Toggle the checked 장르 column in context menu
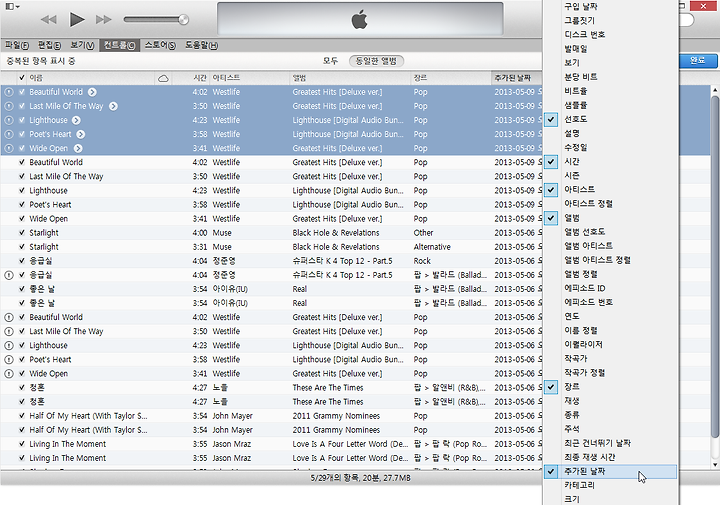The height and width of the screenshot is (505, 720). click(x=610, y=387)
